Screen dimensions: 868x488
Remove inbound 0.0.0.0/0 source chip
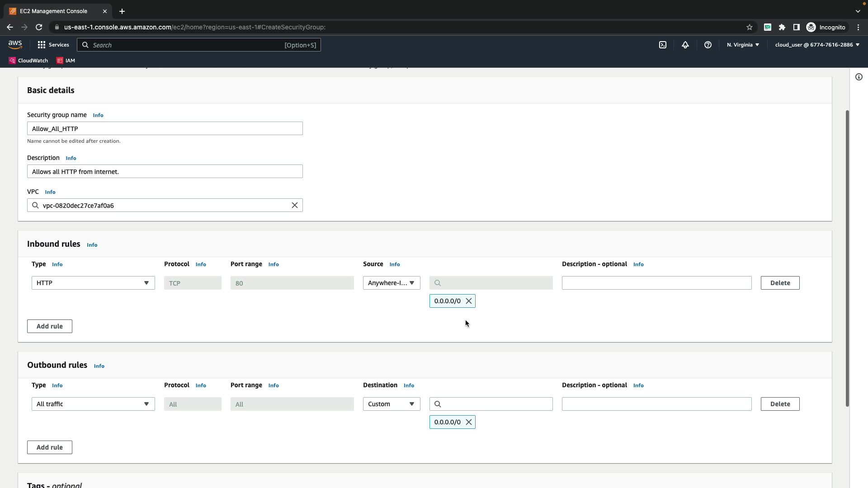pos(469,301)
